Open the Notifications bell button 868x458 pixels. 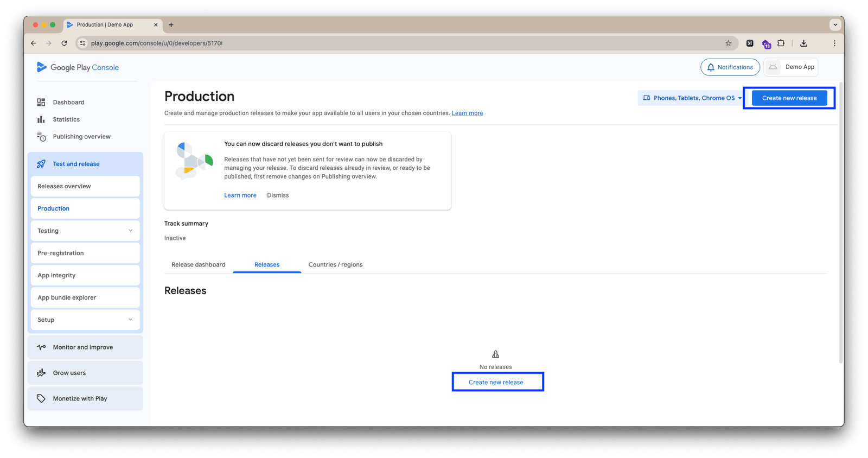point(730,67)
